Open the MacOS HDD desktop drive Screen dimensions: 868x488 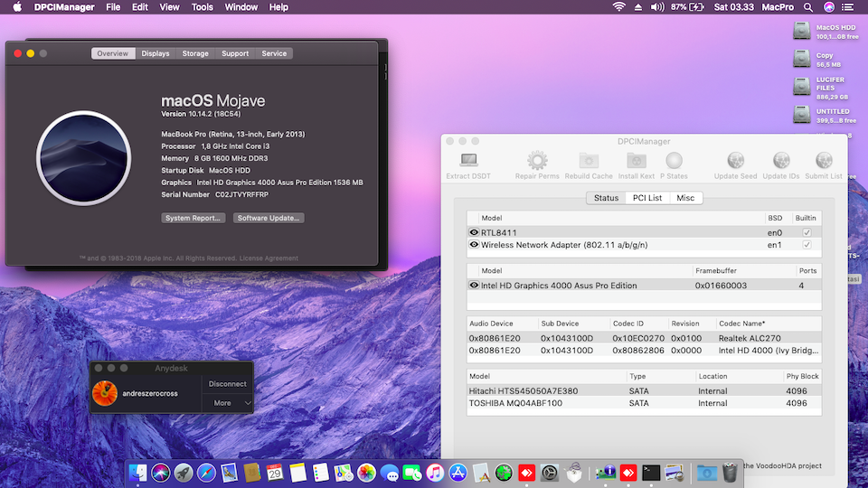(x=802, y=31)
